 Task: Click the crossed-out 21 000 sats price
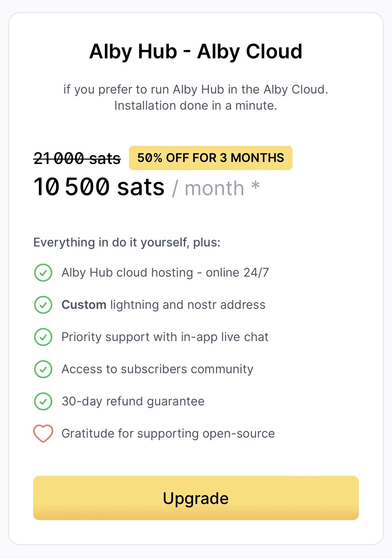77,158
